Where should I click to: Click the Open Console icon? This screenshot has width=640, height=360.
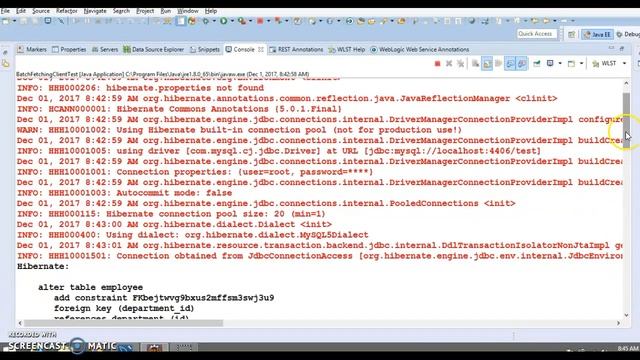tap(571, 64)
